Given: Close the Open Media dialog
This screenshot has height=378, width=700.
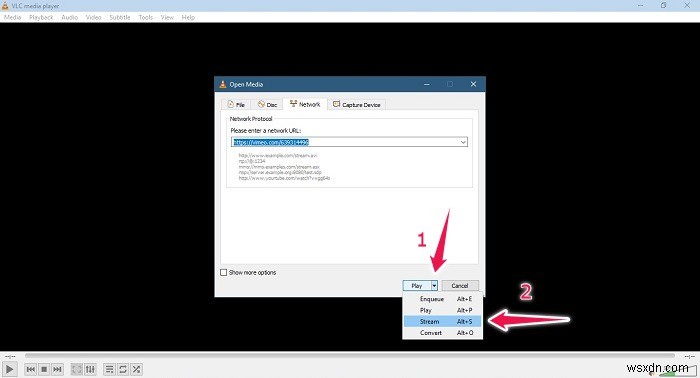Looking at the screenshot, I should (473, 84).
